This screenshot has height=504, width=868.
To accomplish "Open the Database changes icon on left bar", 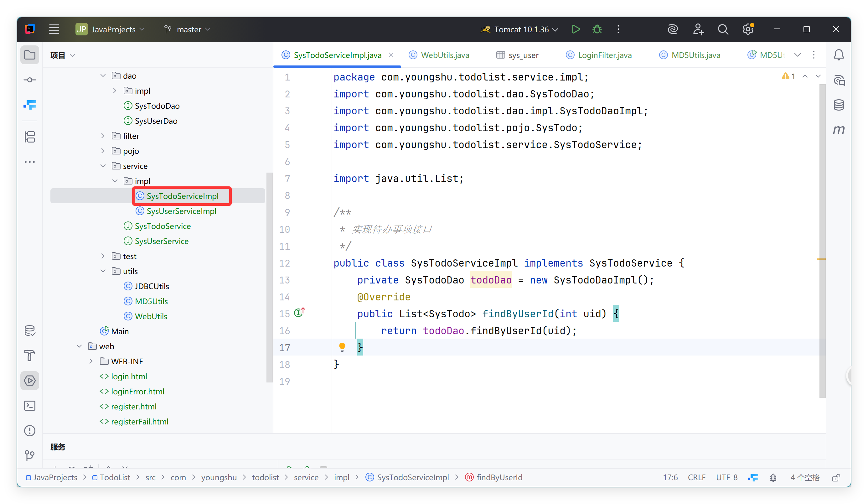I will pyautogui.click(x=30, y=331).
